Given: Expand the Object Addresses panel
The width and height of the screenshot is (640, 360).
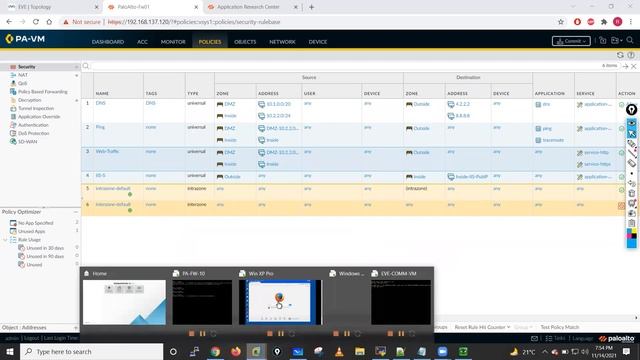Looking at the screenshot, I should point(76,327).
